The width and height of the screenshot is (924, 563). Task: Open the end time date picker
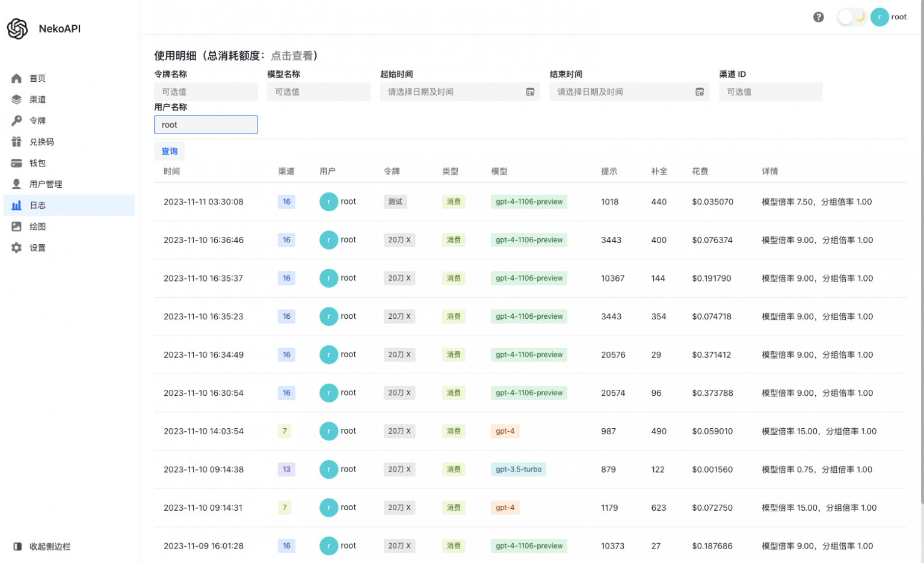click(629, 92)
